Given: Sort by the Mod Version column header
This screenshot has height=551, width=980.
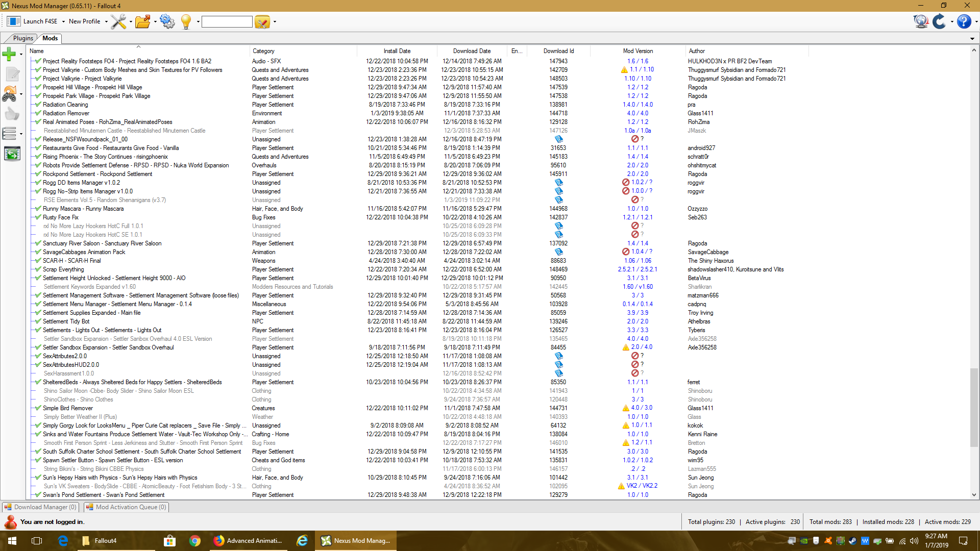Looking at the screenshot, I should point(638,51).
